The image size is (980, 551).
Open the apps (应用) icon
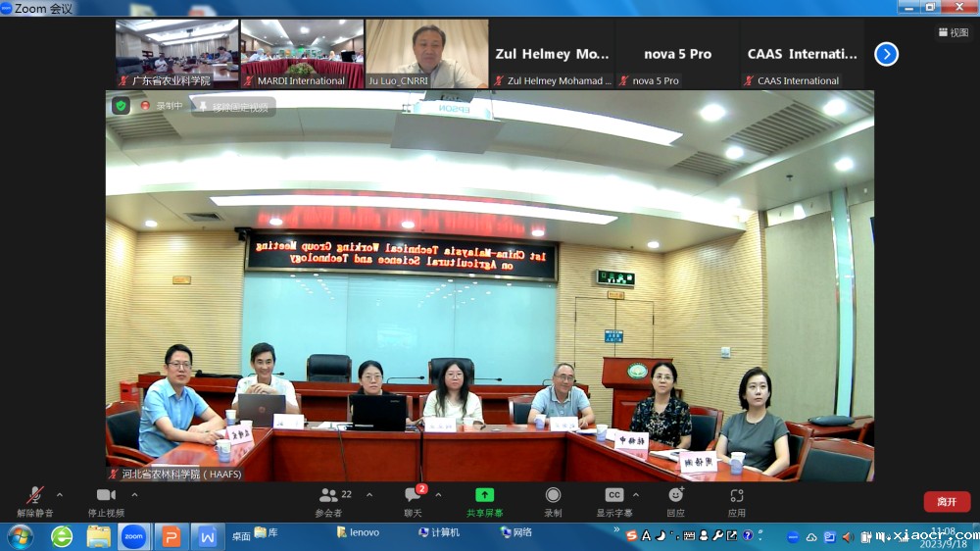pyautogui.click(x=737, y=496)
